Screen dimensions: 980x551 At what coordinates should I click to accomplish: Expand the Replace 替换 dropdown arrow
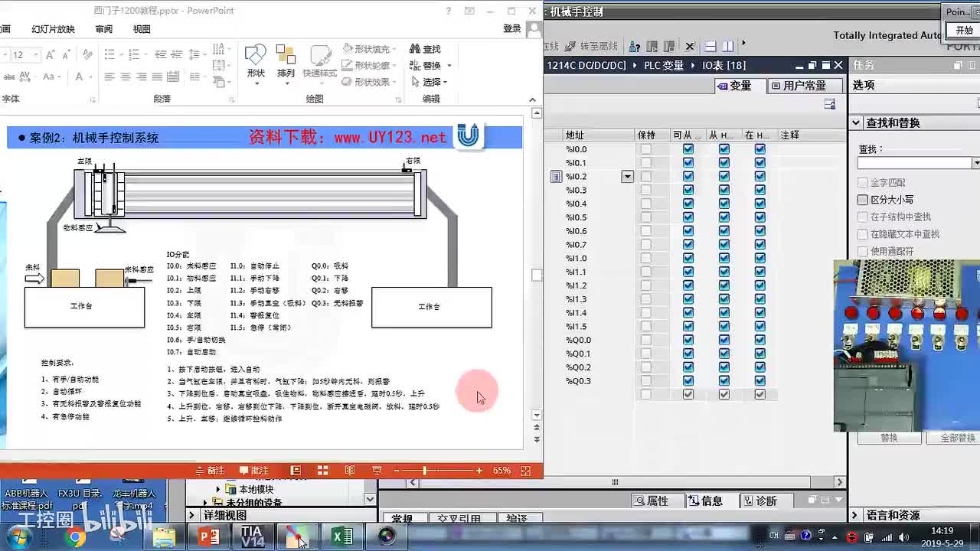pos(449,66)
